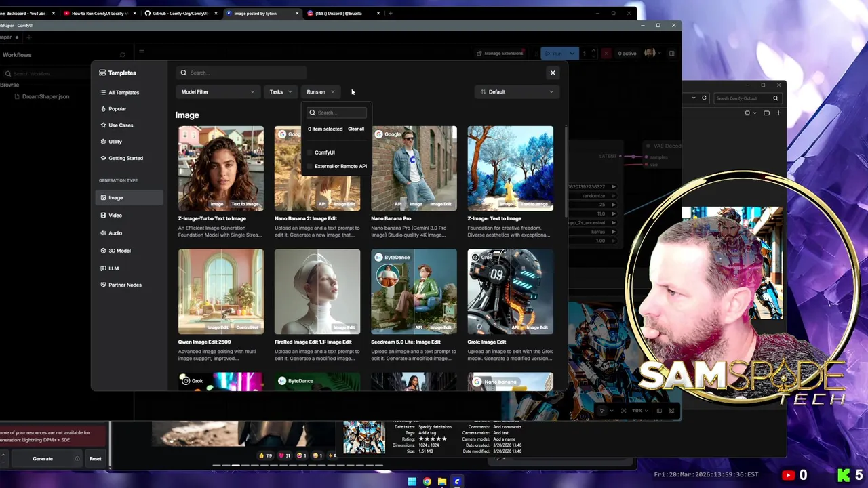868x488 pixels.
Task: Click the Getting Started graduation cap icon
Action: pos(103,158)
